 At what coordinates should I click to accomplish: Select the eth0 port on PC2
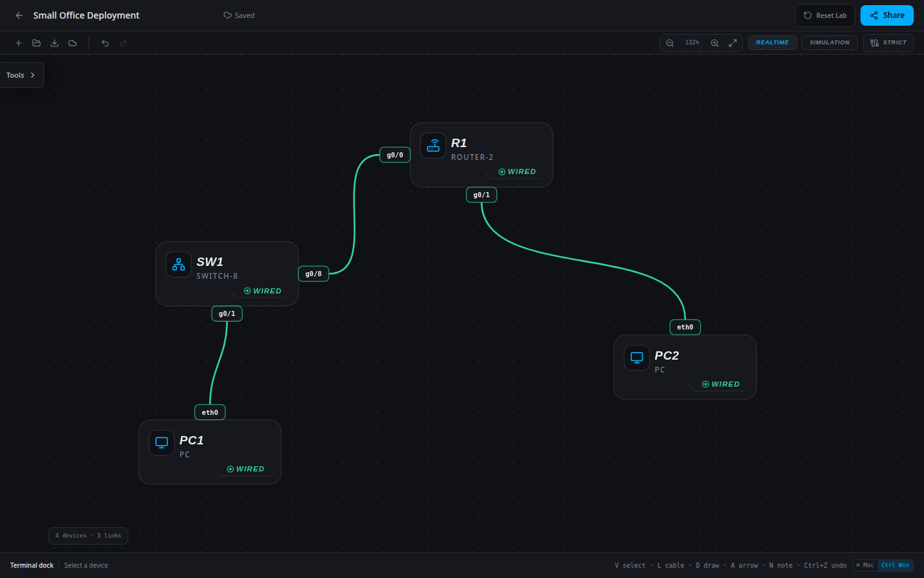coord(685,327)
